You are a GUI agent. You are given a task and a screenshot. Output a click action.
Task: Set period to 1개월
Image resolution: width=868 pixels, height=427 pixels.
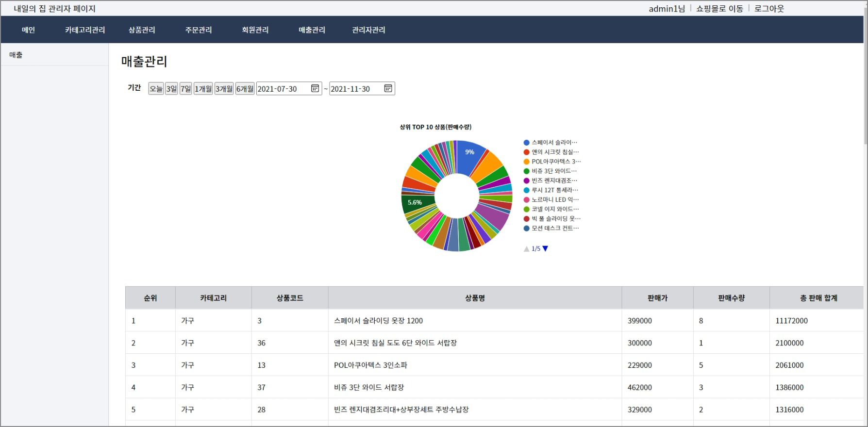pos(203,89)
